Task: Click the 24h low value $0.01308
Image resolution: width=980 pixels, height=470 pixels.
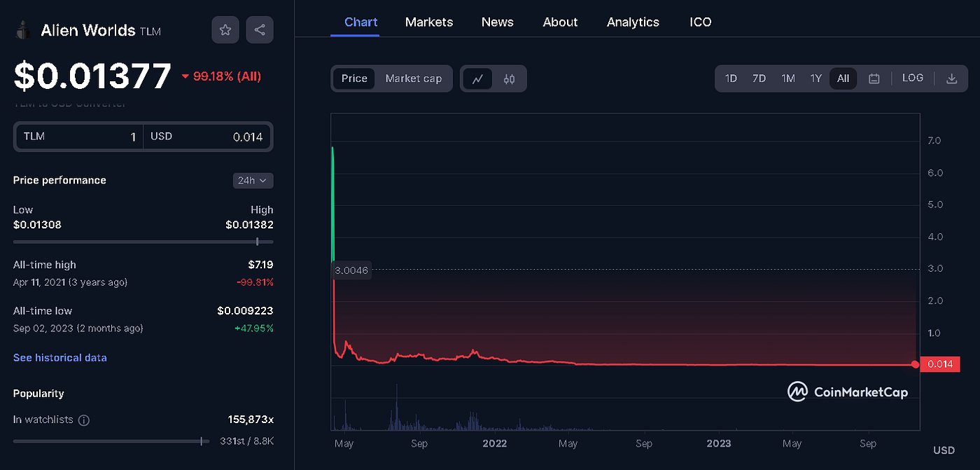Action: pos(37,225)
